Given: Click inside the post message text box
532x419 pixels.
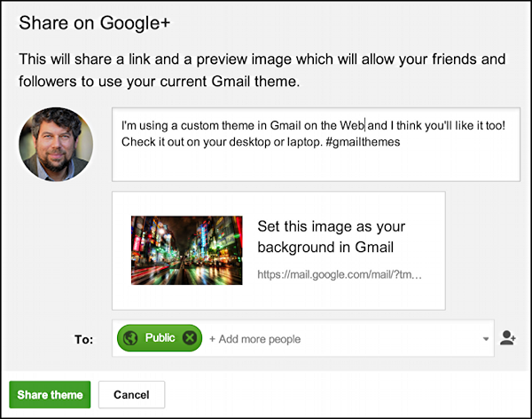Looking at the screenshot, I should (316, 145).
